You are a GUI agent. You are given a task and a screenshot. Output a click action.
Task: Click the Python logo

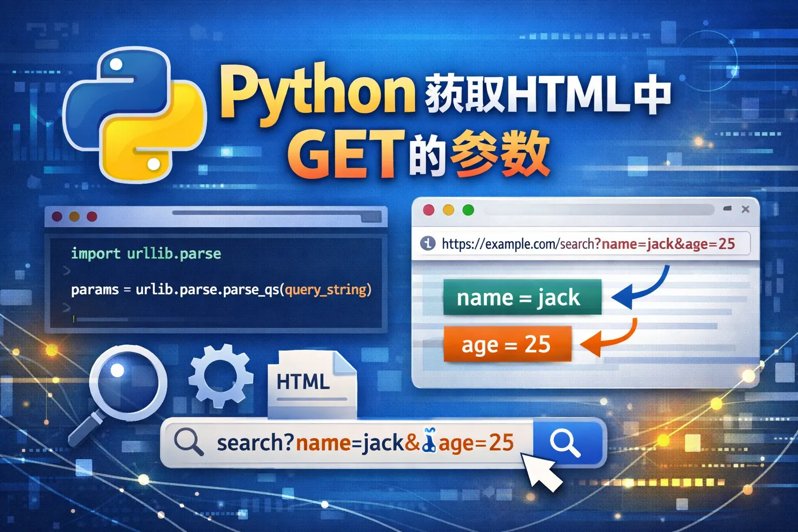[134, 114]
